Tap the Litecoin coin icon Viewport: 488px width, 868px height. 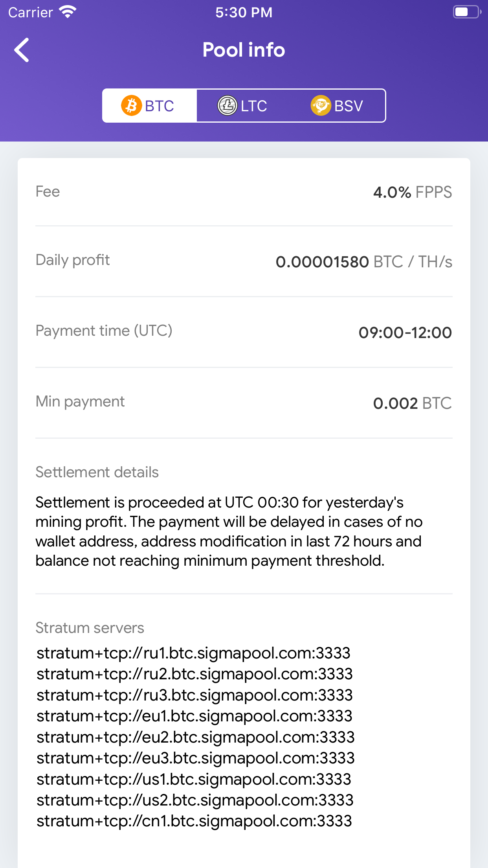[227, 106]
